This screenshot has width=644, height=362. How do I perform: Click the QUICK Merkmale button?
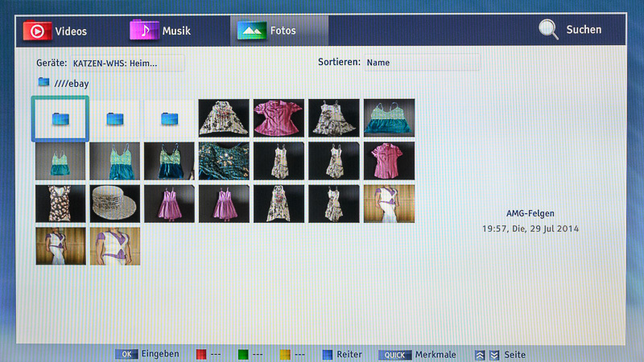pos(417,355)
